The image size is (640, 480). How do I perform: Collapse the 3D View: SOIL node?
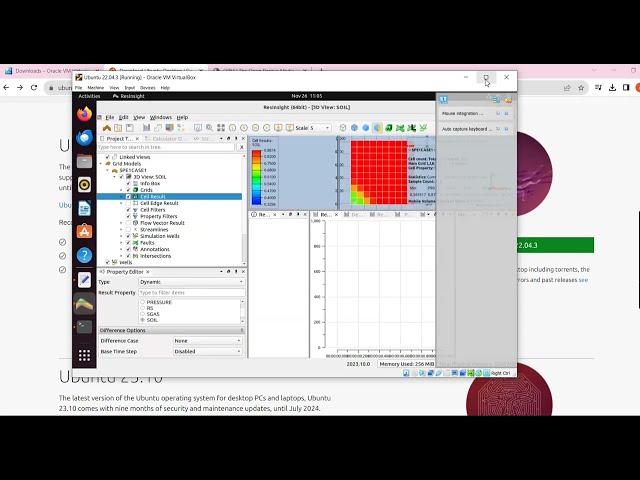point(115,177)
